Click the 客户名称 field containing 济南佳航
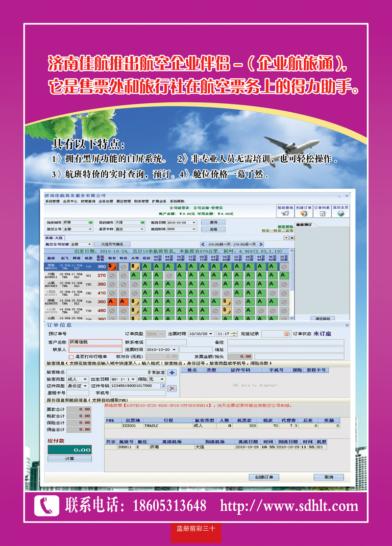Screen dimensions: 392x546 click(x=96, y=342)
